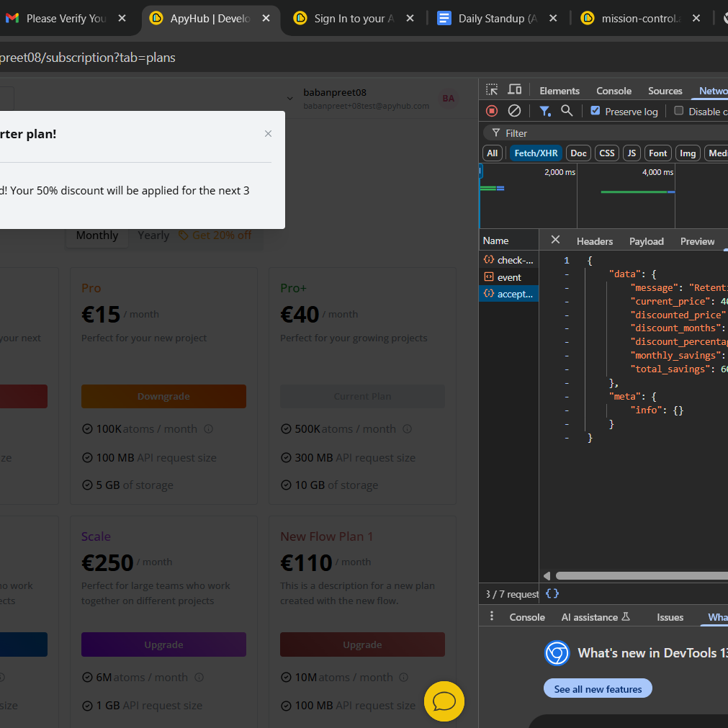Viewport: 728px width, 728px height.
Task: Open the drawer three-dot menu
Action: click(x=492, y=616)
